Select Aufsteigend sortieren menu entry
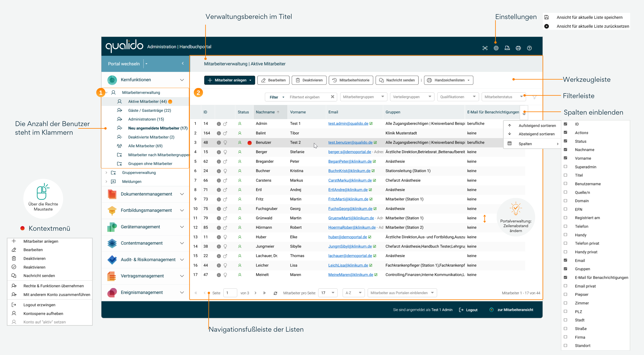644x355 pixels. [532, 126]
